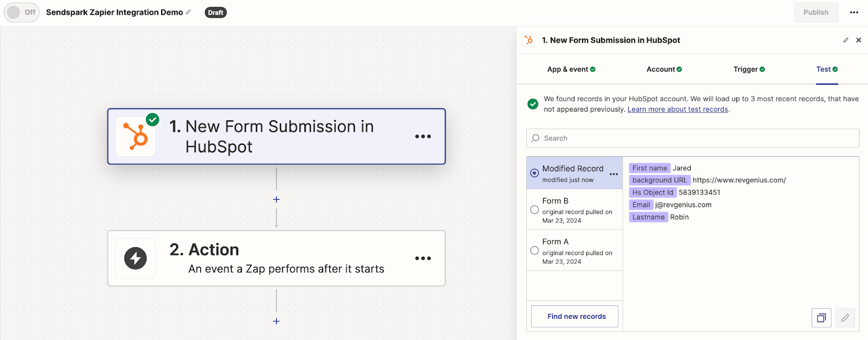
Task: Click the Email field label
Action: (x=641, y=205)
